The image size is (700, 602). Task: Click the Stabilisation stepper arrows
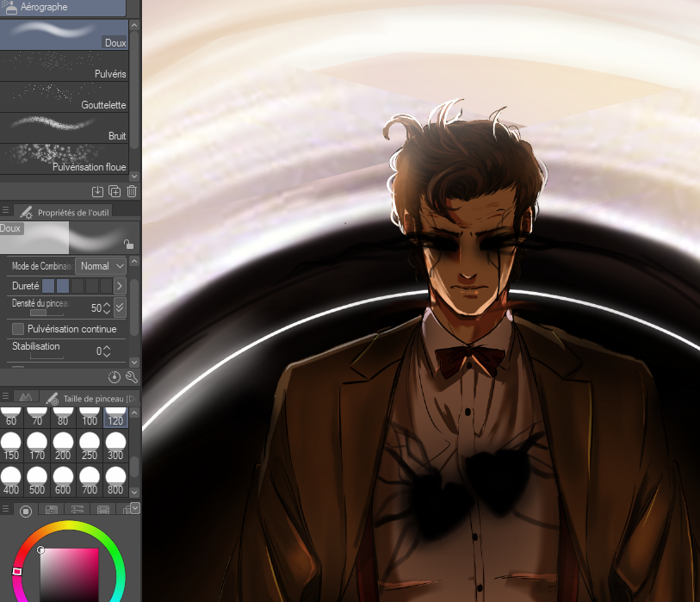(x=107, y=351)
